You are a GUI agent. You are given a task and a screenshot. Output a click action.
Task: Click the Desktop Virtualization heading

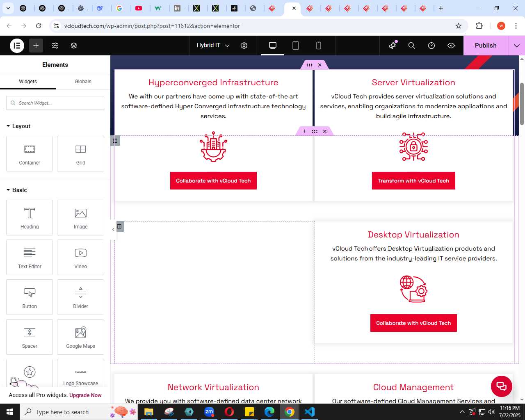(x=413, y=235)
